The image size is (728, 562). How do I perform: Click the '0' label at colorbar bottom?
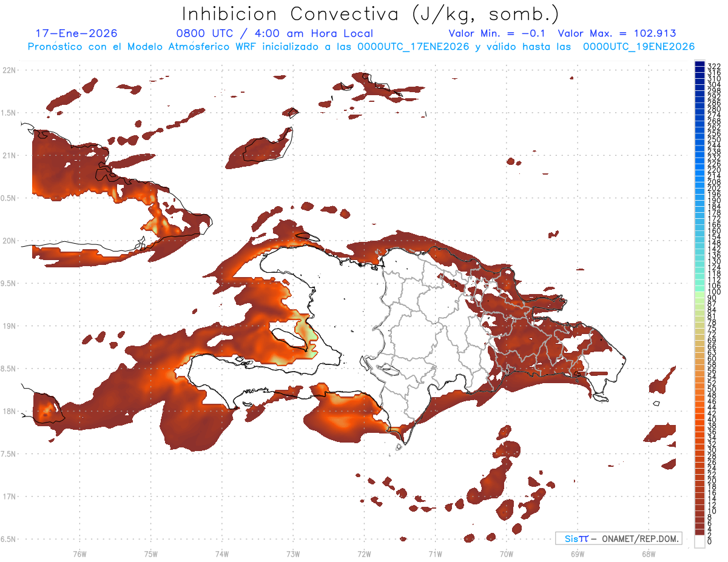click(709, 543)
